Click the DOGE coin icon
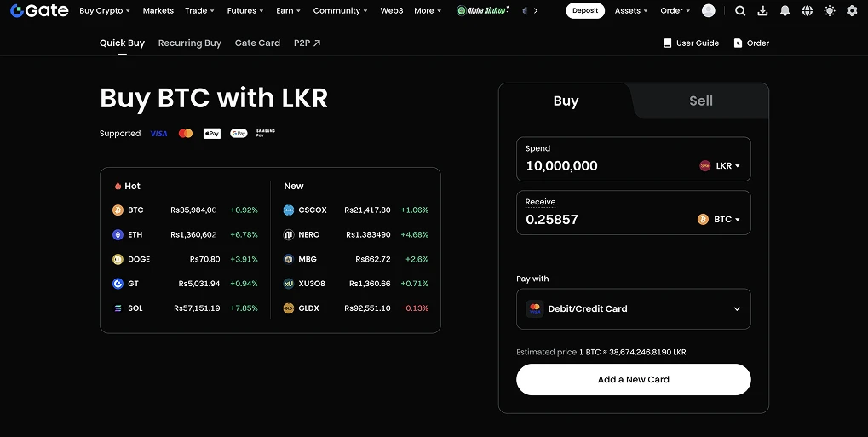 pyautogui.click(x=118, y=259)
